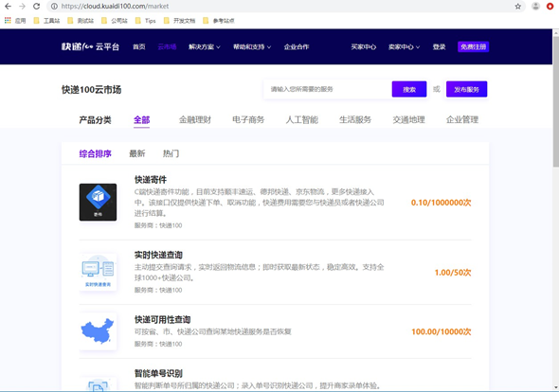
Task: Open the 快递寄件 service thumbnail
Action: (98, 202)
